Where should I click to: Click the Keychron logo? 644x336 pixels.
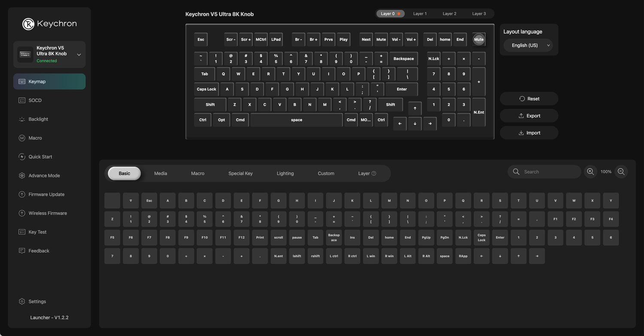pos(49,24)
